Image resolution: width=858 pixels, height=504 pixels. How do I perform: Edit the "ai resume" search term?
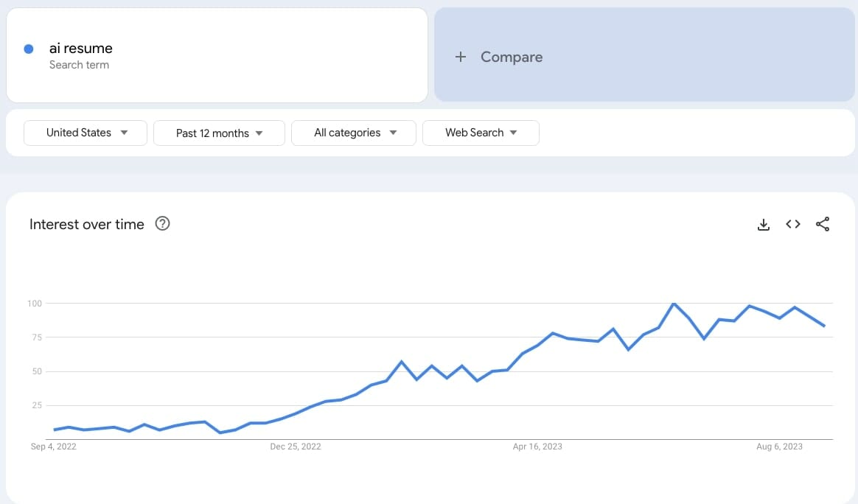click(81, 49)
